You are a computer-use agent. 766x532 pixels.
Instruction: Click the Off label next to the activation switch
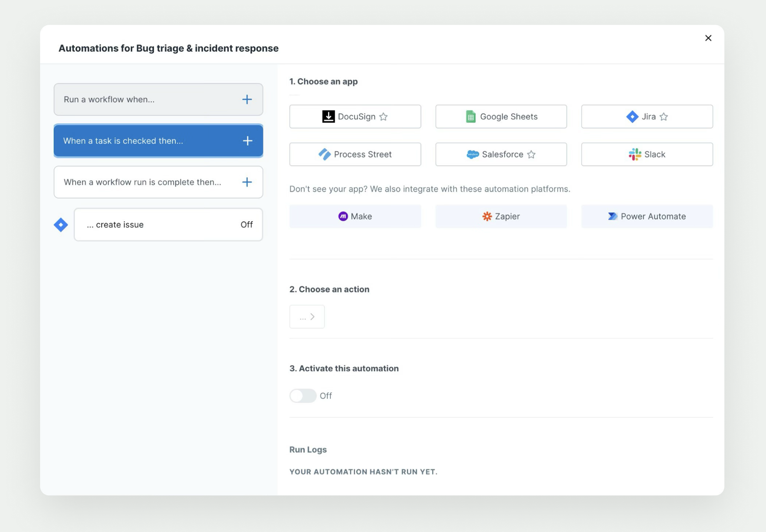pyautogui.click(x=326, y=396)
